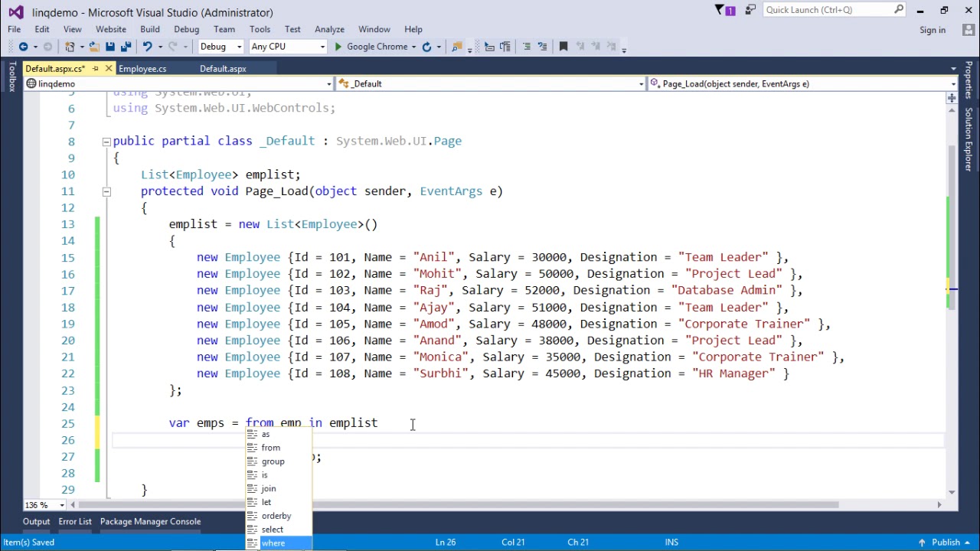This screenshot has width=980, height=551.
Task: Open the Build menu
Action: click(150, 29)
